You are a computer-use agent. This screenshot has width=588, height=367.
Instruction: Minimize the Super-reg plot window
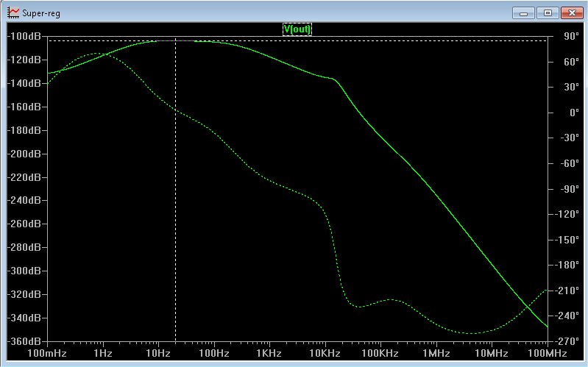pyautogui.click(x=523, y=13)
